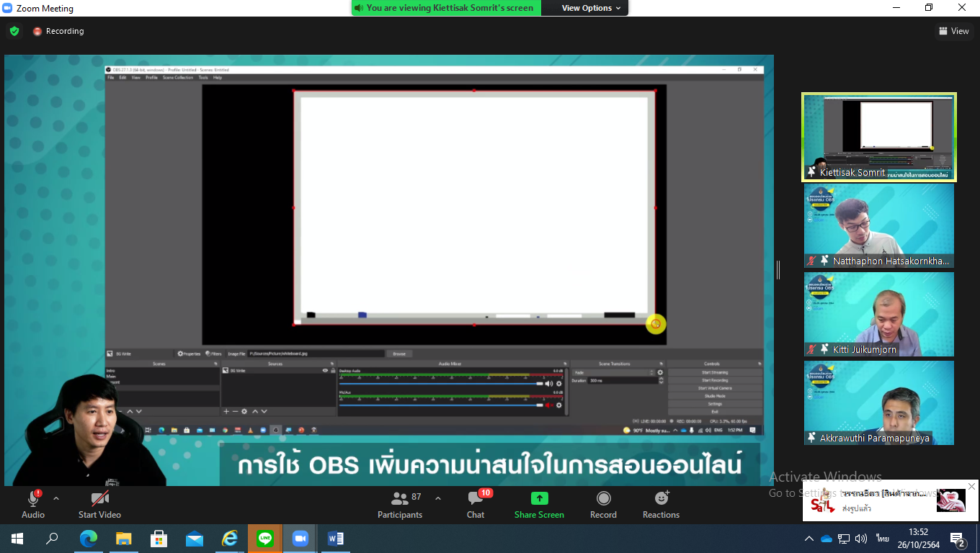Click Start Video camera icon
The width and height of the screenshot is (980, 553).
99,498
